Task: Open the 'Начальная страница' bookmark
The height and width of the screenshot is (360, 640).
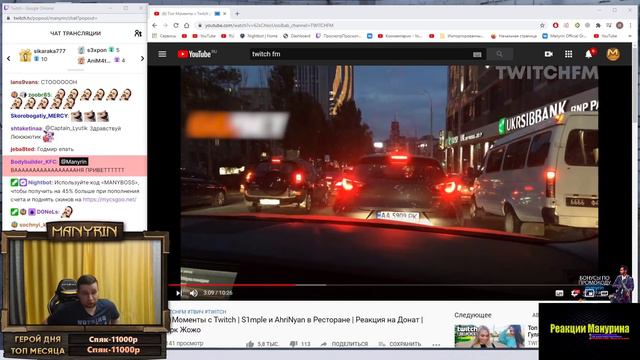Action: (514, 36)
